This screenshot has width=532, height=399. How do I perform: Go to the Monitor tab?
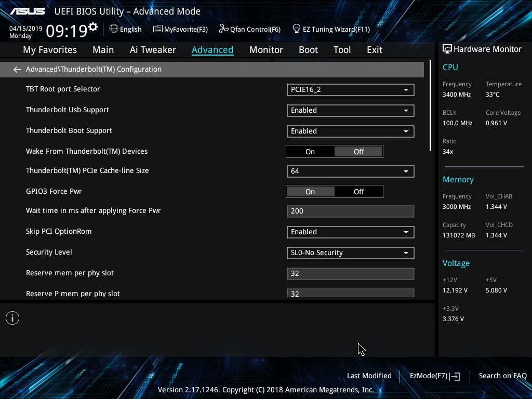266,50
